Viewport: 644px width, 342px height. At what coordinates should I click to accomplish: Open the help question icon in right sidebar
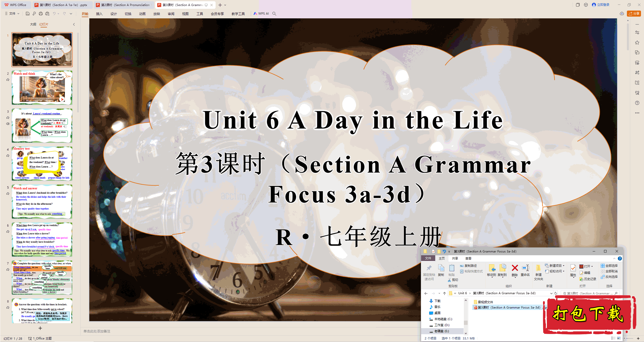(x=637, y=103)
